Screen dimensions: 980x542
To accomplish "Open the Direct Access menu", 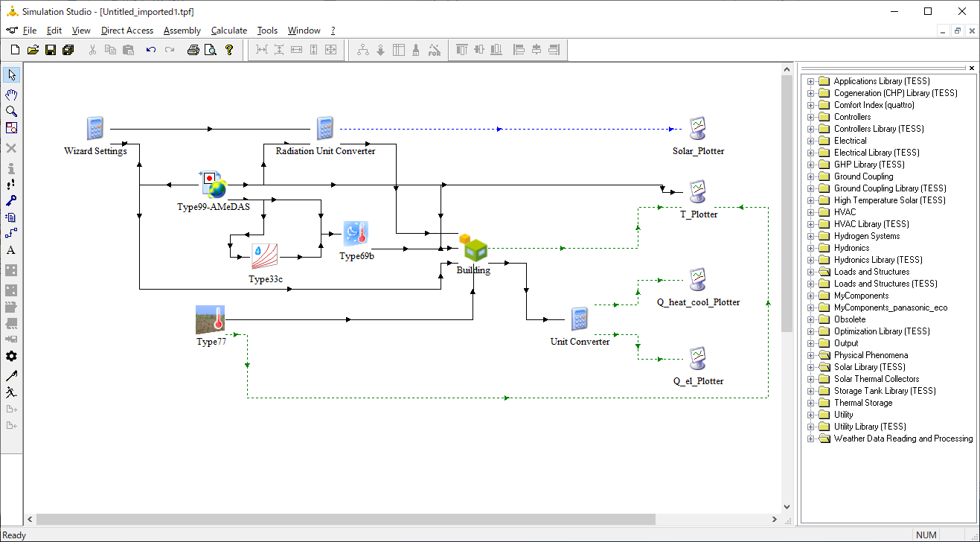I will pos(127,31).
